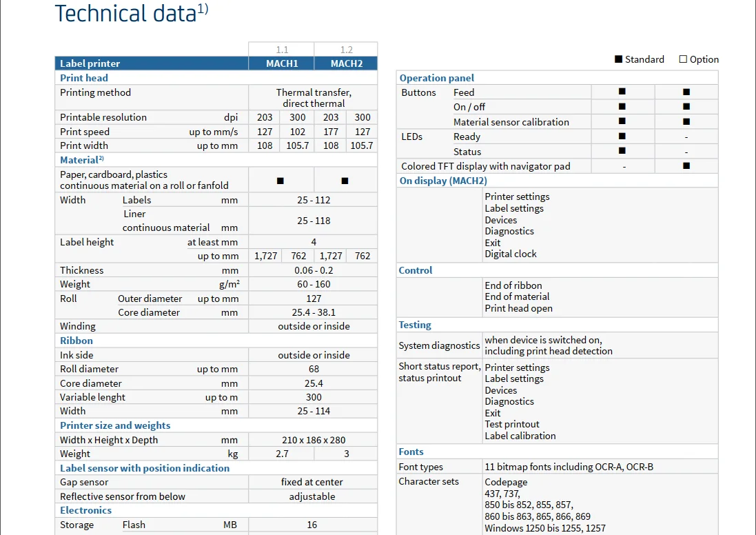756x535 pixels.
Task: Click the 'Control' section title
Action: [415, 270]
